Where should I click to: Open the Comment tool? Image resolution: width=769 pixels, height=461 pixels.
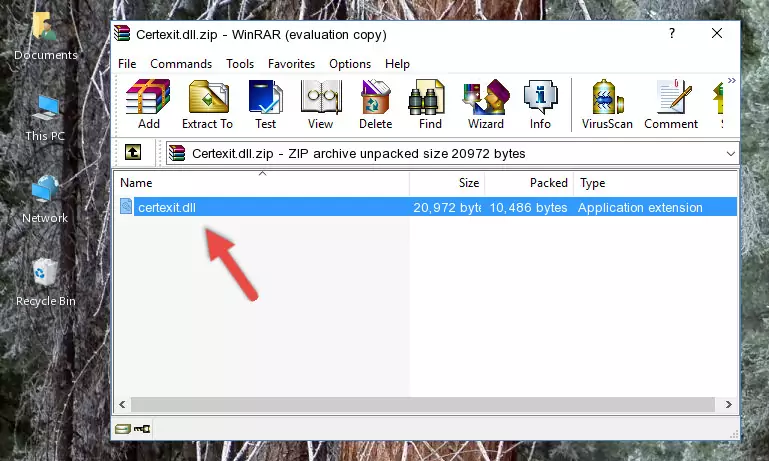coord(671,104)
